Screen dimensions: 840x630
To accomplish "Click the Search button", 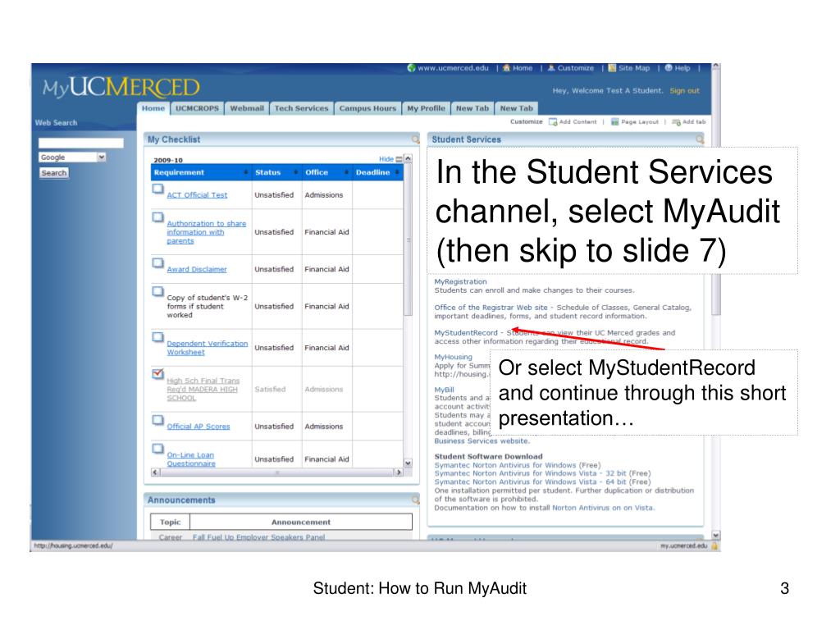I will click(53, 173).
